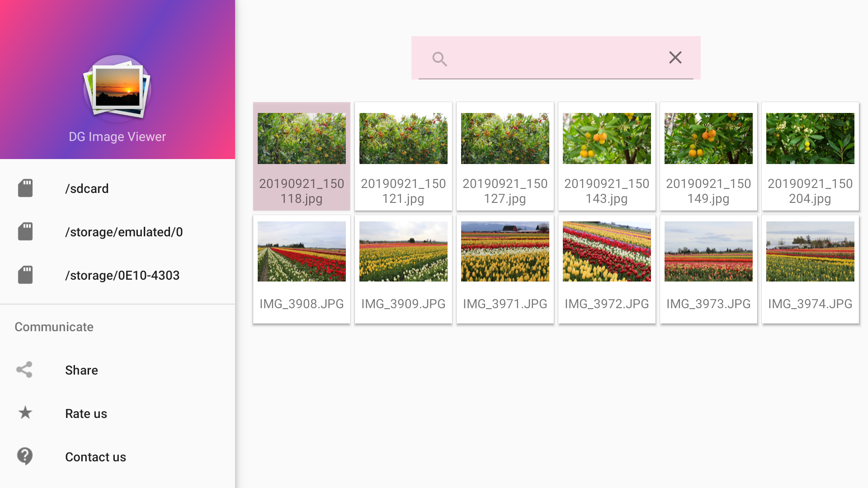868x488 pixels.
Task: Click the magnifier icon in the search bar
Action: pos(439,58)
